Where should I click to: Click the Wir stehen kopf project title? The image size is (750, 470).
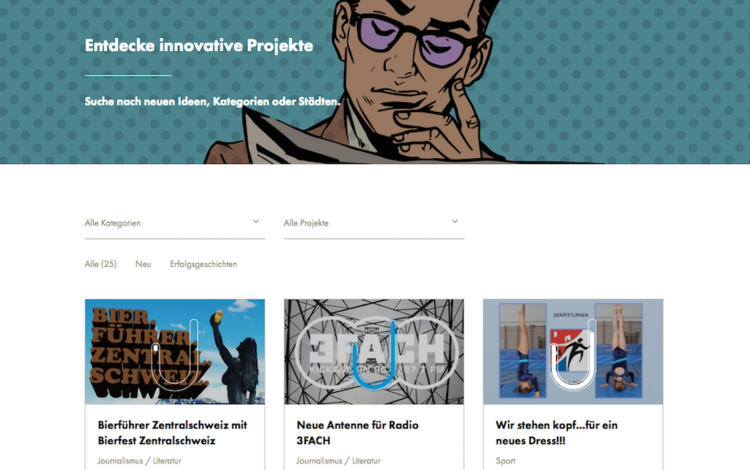pyautogui.click(x=556, y=433)
